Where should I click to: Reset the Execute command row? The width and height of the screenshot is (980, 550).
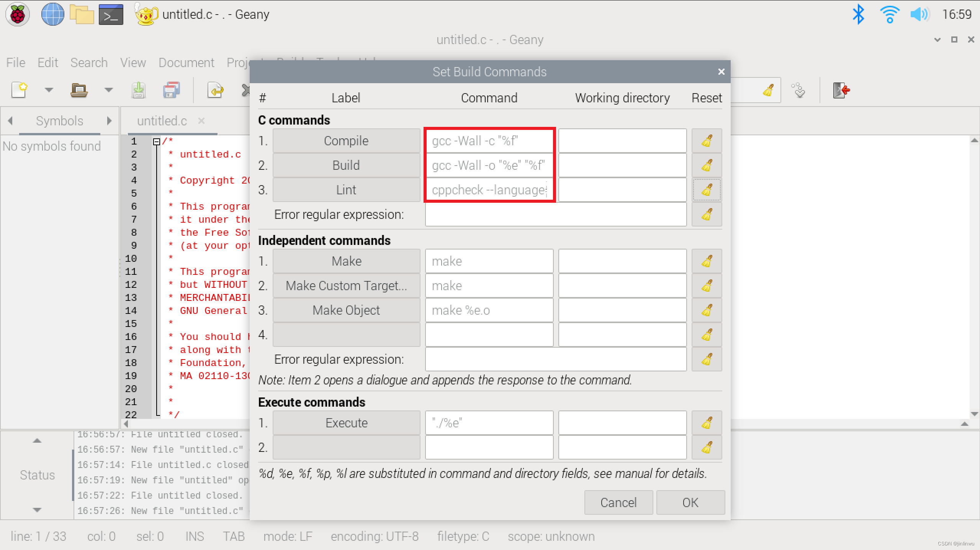click(x=707, y=423)
